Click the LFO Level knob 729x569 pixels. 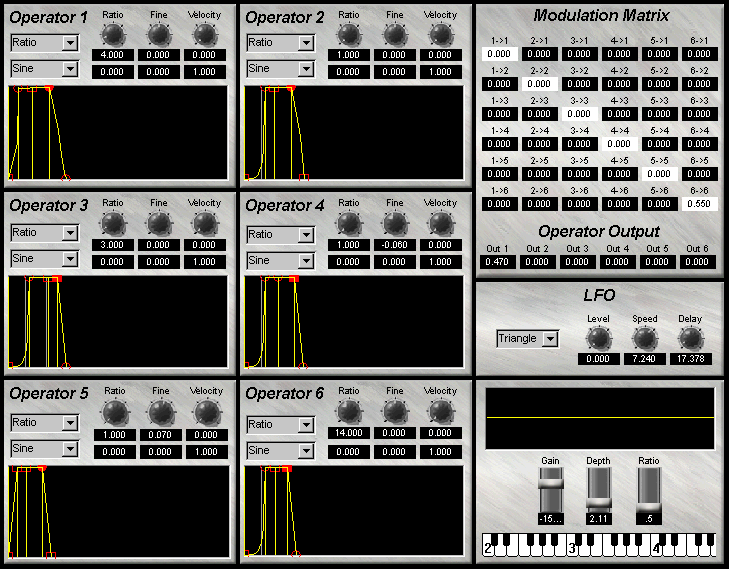598,338
